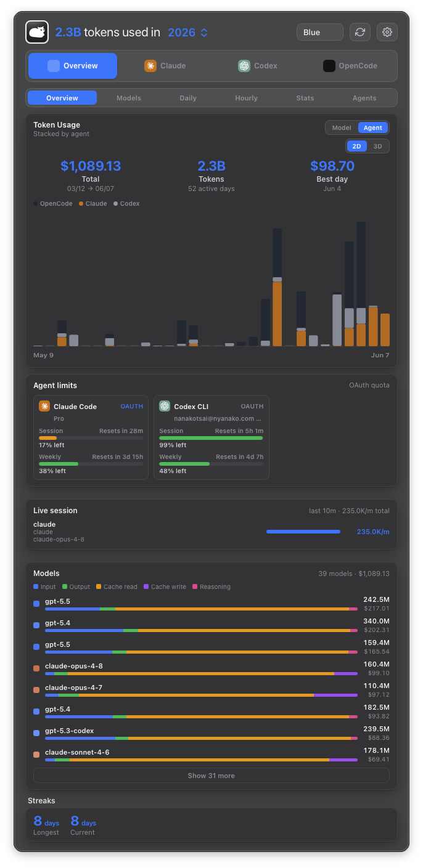Click the Cache write purple legend swatch
The height and width of the screenshot is (868, 423).
[x=146, y=587]
